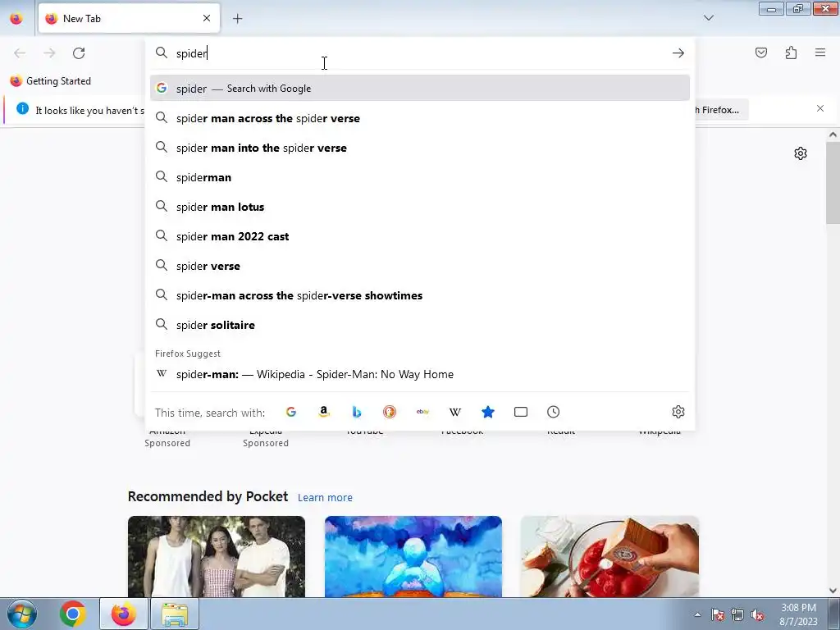Select 'spider — Search with Google' suggestion
Image resolution: width=840 pixels, height=630 pixels.
tap(420, 89)
